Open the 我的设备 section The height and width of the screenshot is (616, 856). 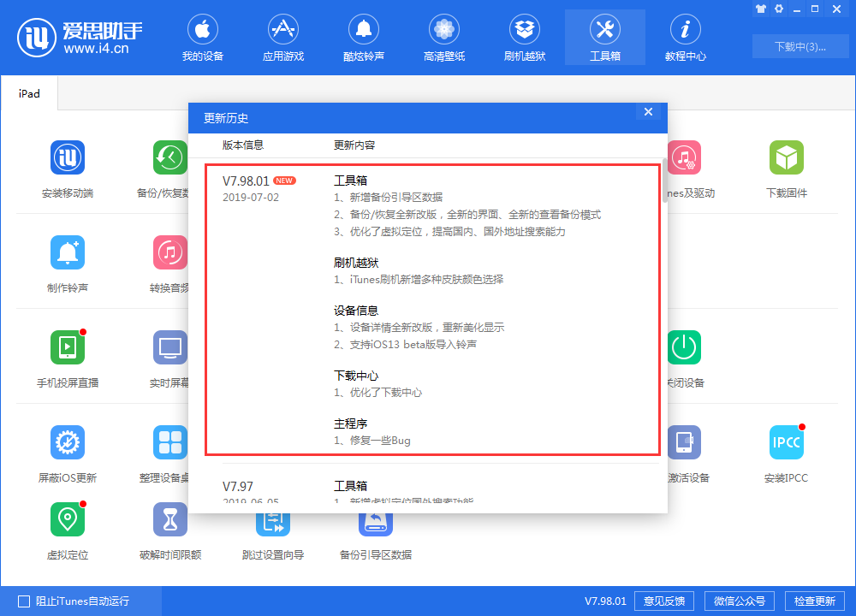click(x=202, y=38)
